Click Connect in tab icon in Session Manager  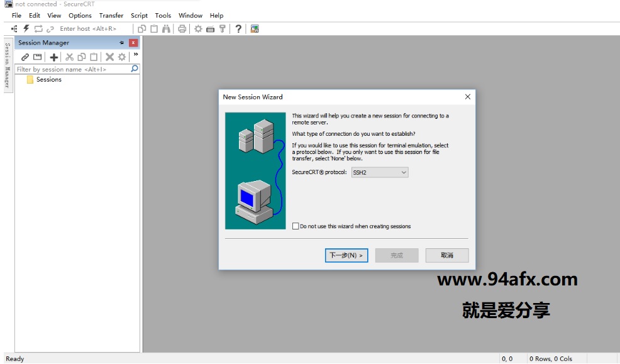[x=38, y=57]
